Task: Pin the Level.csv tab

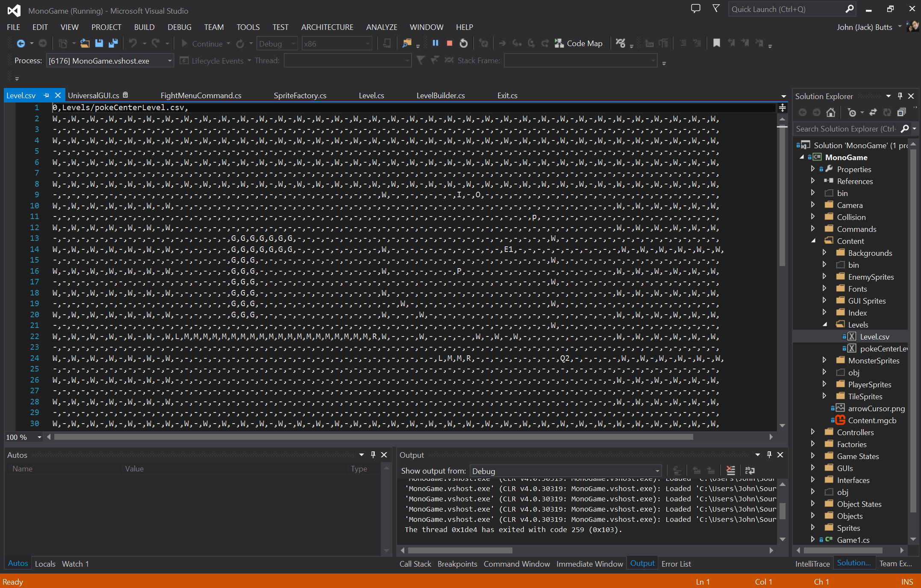Action: (46, 95)
